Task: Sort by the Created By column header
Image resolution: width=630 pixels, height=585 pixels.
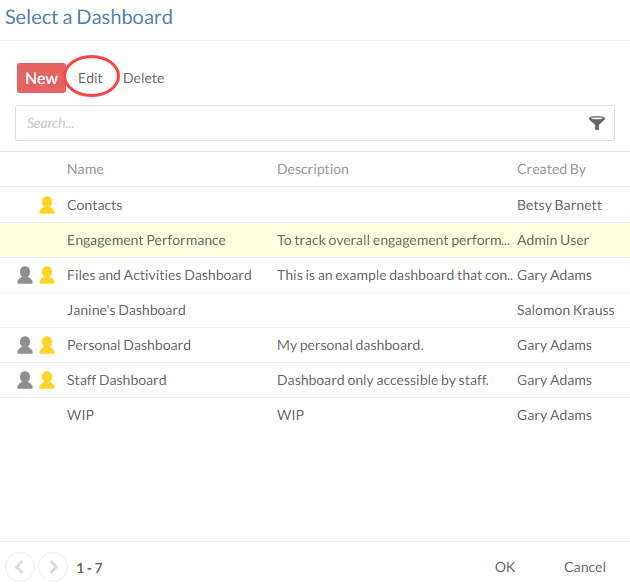Action: pyautogui.click(x=551, y=169)
